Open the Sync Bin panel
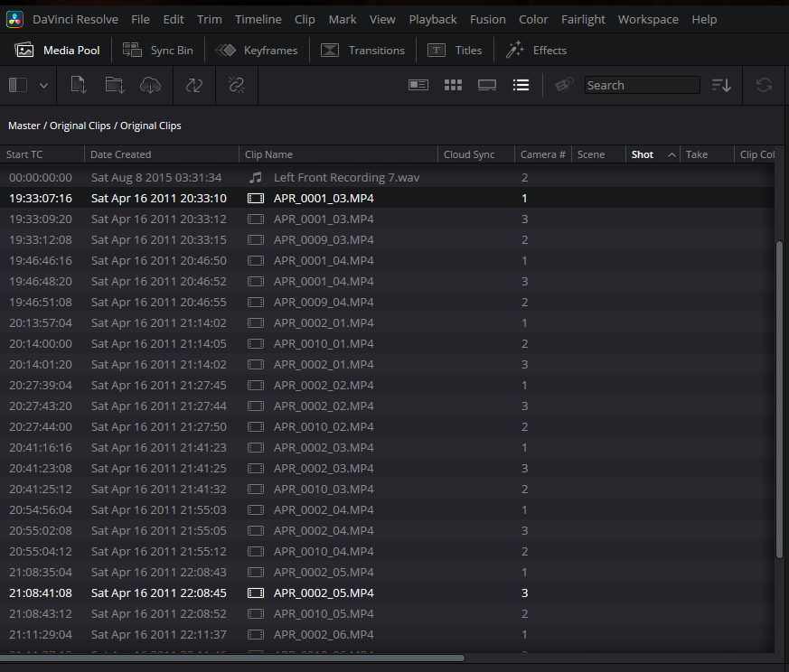789x672 pixels. pos(157,51)
